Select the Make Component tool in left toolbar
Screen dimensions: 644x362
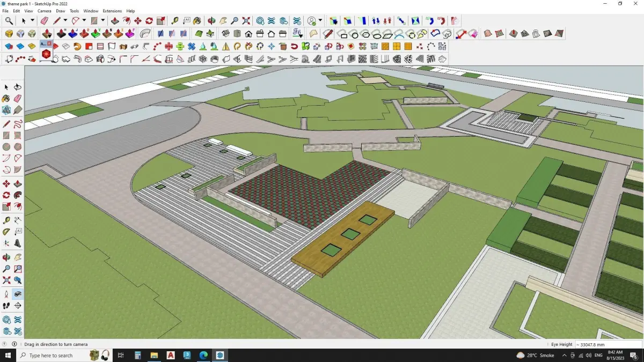point(6,109)
